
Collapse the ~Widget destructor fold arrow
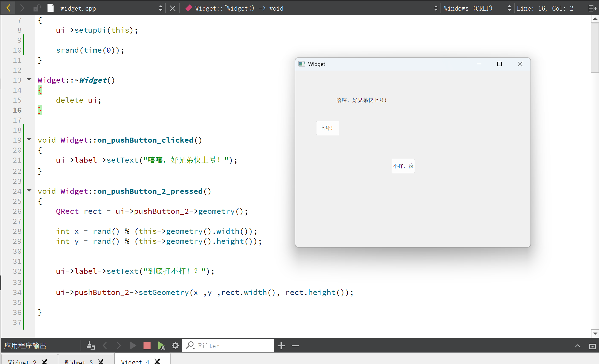click(29, 79)
